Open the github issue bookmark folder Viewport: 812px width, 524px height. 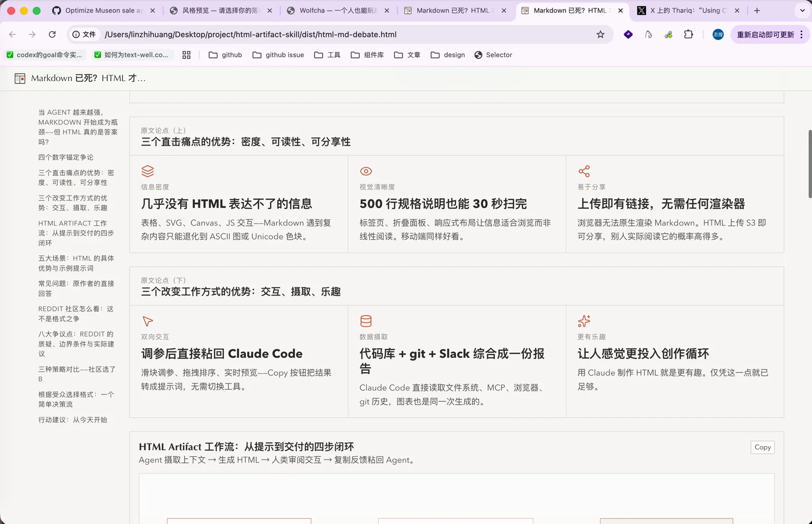click(278, 55)
